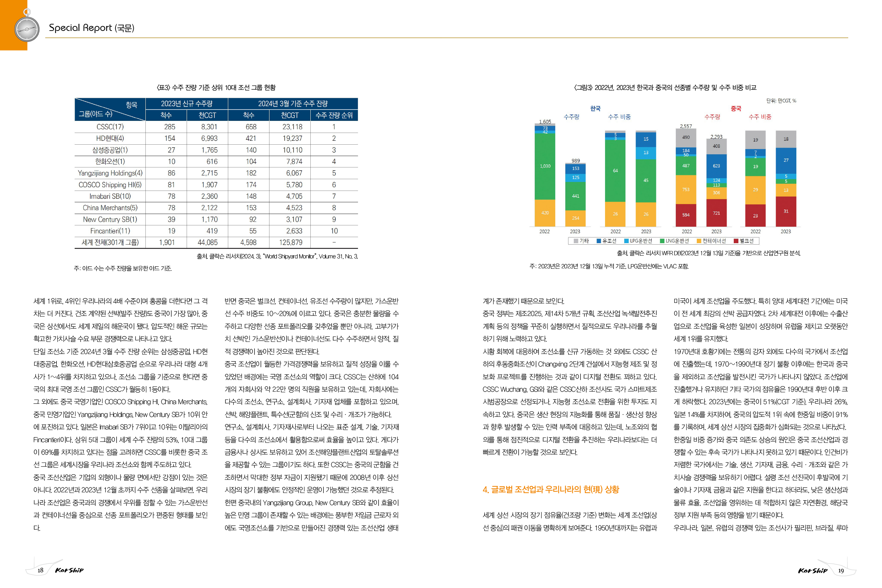
Task: Click the 1,030 green LNG segment in Korea 2022 bar
Action: (x=545, y=166)
